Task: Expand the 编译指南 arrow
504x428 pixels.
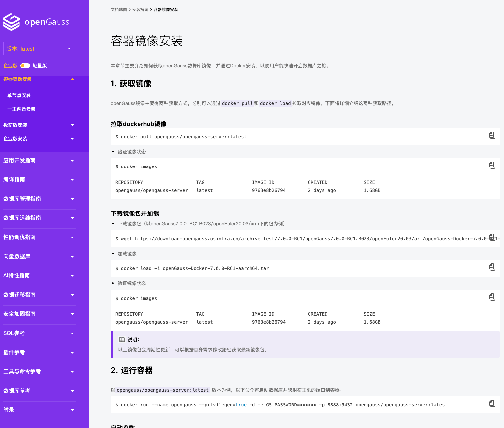Action: pyautogui.click(x=72, y=180)
